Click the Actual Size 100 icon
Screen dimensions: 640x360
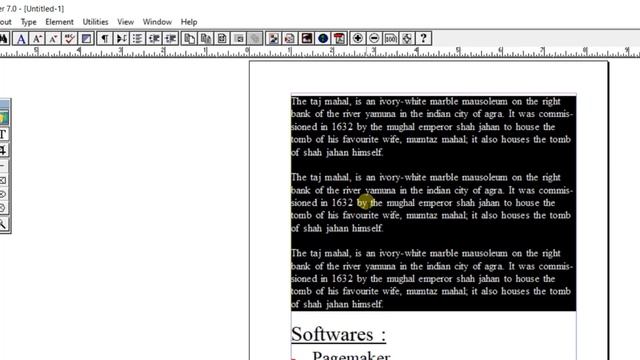pyautogui.click(x=390, y=38)
